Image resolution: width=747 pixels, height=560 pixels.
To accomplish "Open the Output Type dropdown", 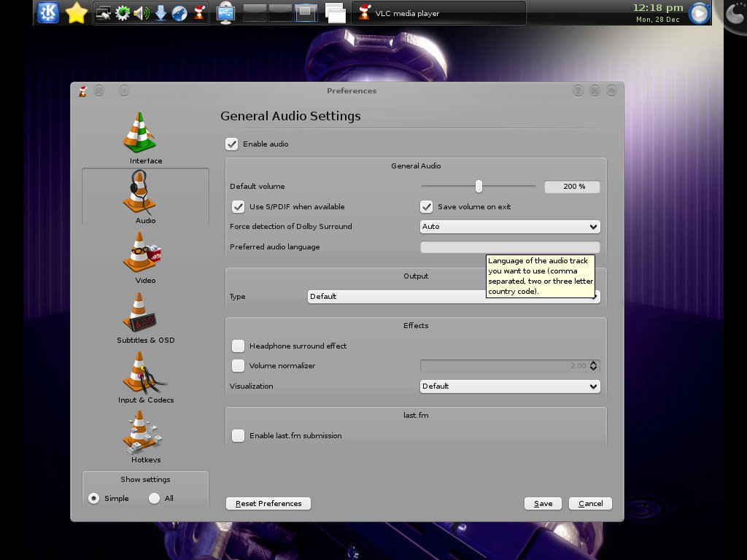I will click(394, 297).
